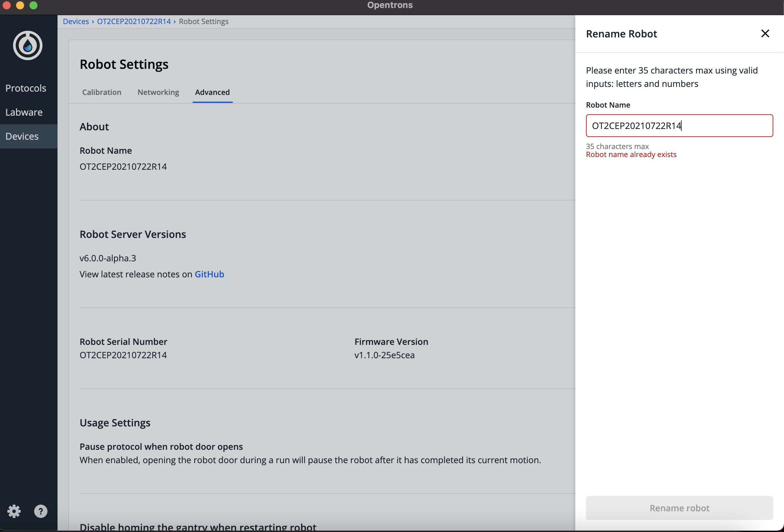Viewport: 784px width, 532px height.
Task: Click the Rename robot button
Action: pos(679,507)
